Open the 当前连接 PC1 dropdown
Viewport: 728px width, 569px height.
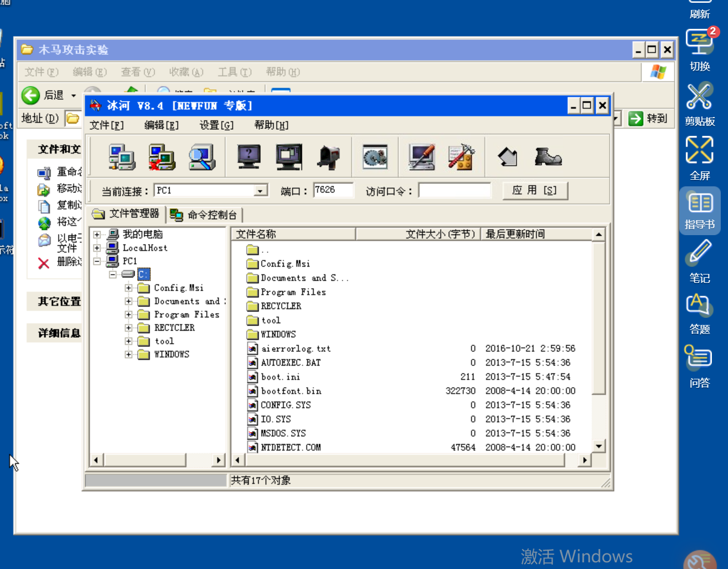pyautogui.click(x=260, y=191)
